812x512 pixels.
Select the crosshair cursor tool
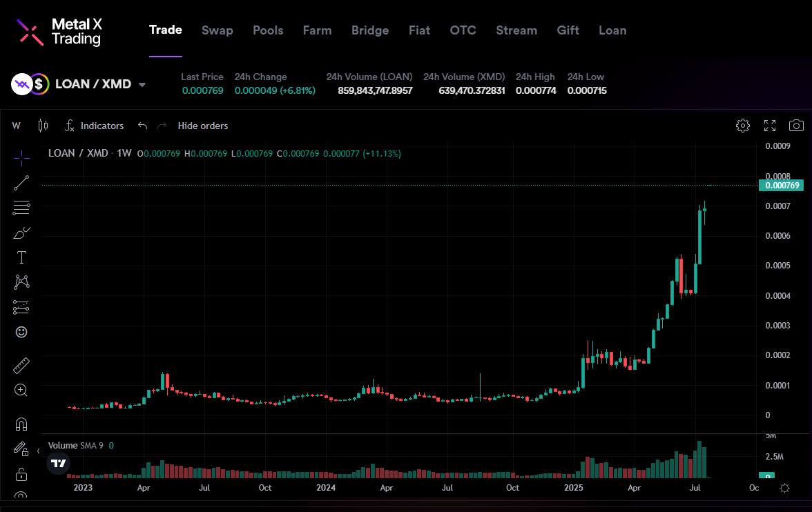[x=21, y=158]
